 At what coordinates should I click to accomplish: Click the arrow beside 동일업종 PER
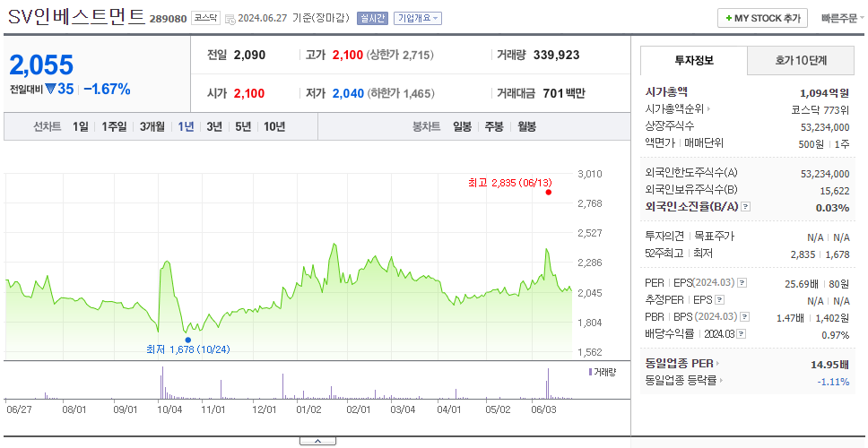[x=718, y=364]
